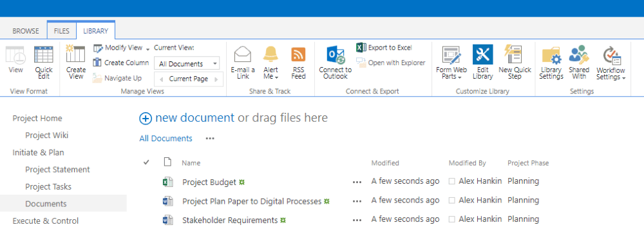Click the Excel file icon for Project Budget

167,182
